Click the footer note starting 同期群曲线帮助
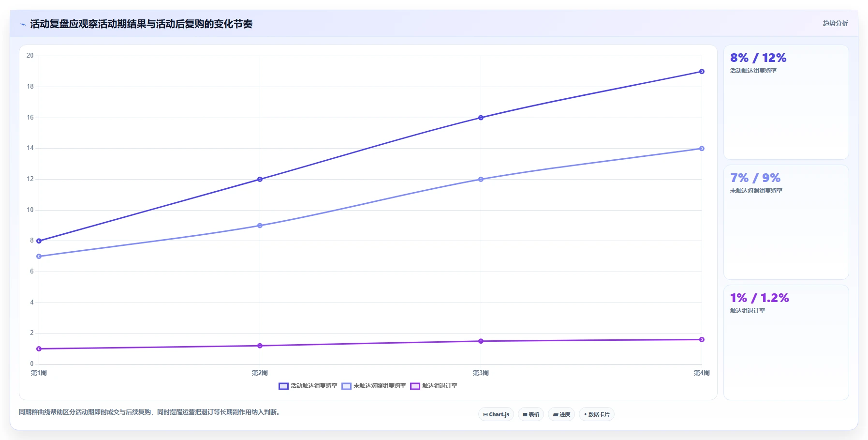 (x=149, y=412)
